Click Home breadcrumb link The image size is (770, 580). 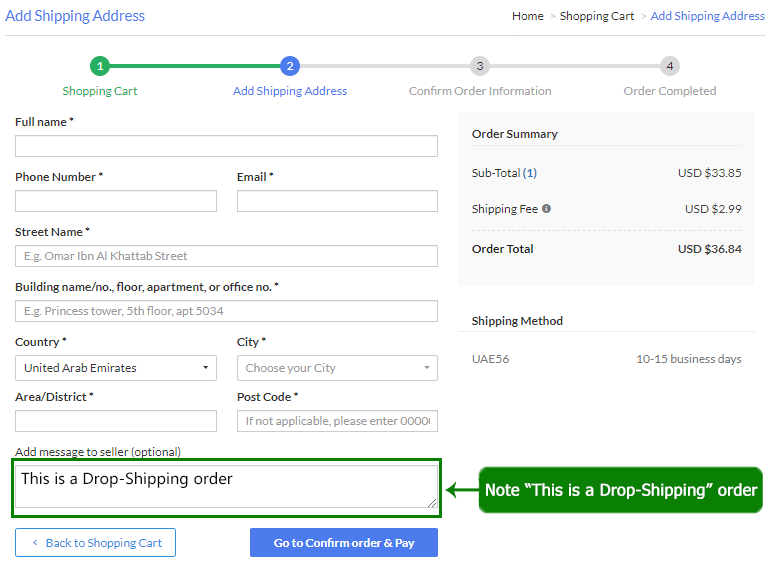tap(527, 16)
